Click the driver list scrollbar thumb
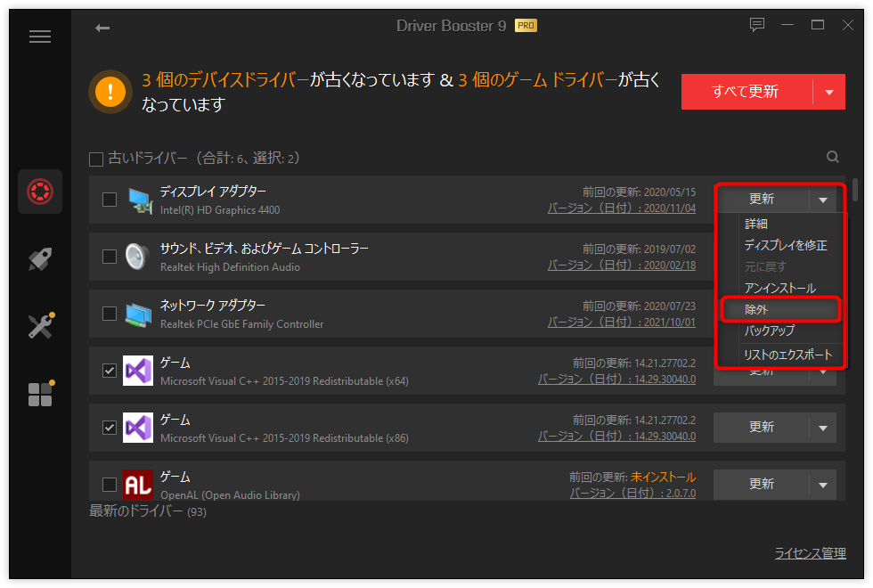Viewport: 873px width, 588px height. coord(854,189)
